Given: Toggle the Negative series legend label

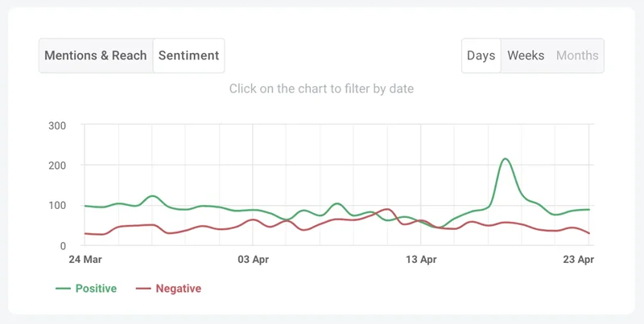Looking at the screenshot, I should tap(178, 288).
